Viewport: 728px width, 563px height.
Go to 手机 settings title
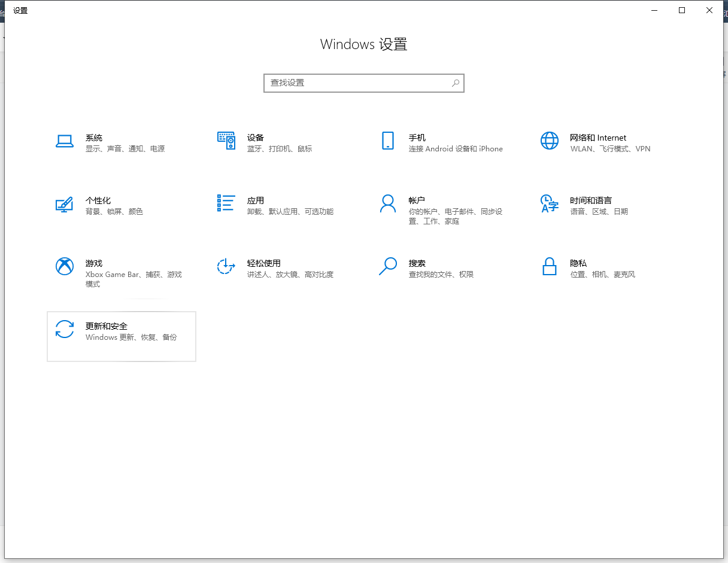[x=417, y=138]
